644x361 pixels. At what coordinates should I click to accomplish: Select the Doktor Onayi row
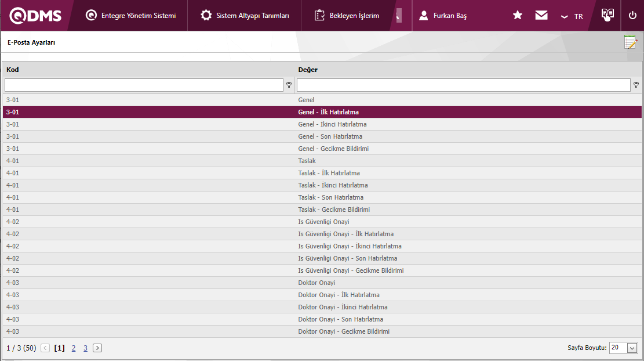click(316, 283)
